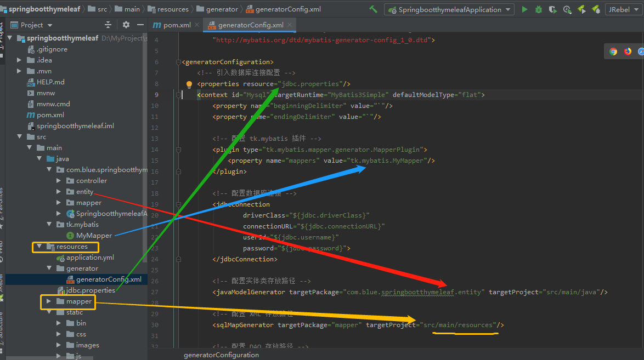
Task: Click the Profiler run icon
Action: click(x=567, y=9)
